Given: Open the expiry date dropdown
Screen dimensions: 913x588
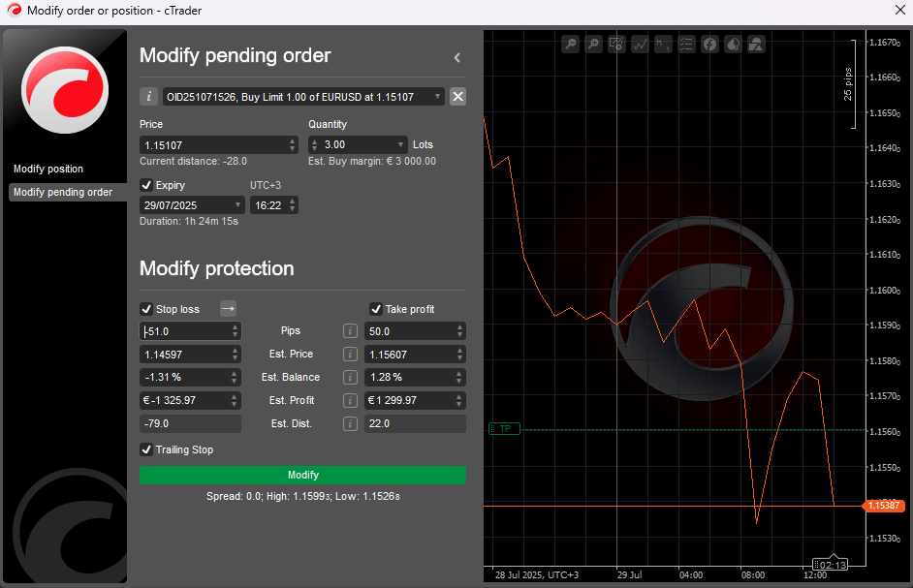Looking at the screenshot, I should pyautogui.click(x=238, y=205).
